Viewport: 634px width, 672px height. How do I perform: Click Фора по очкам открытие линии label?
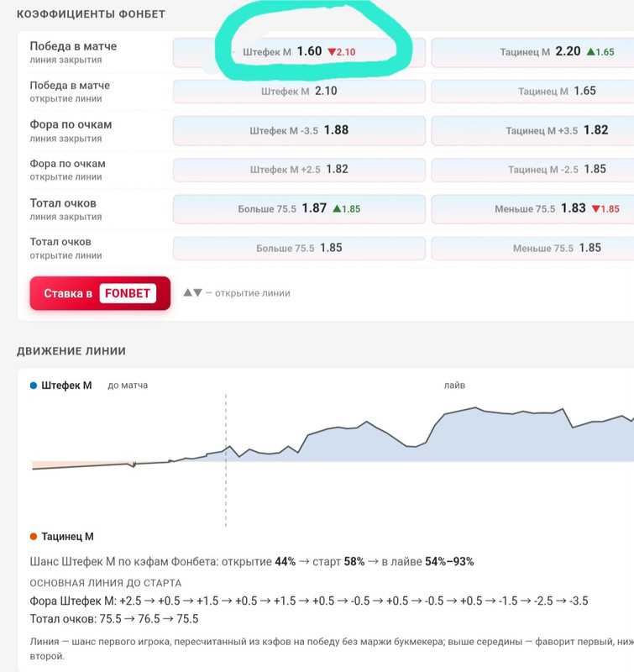pyautogui.click(x=68, y=170)
